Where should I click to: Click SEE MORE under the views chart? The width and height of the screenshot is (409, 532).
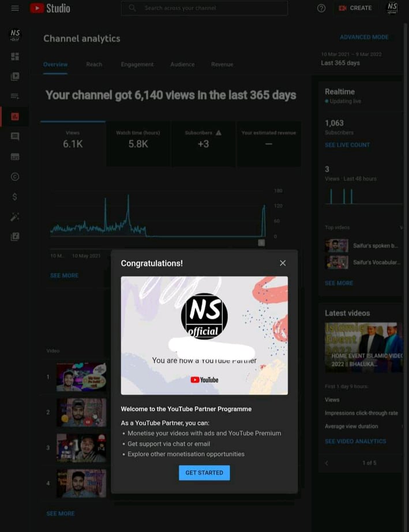(64, 275)
